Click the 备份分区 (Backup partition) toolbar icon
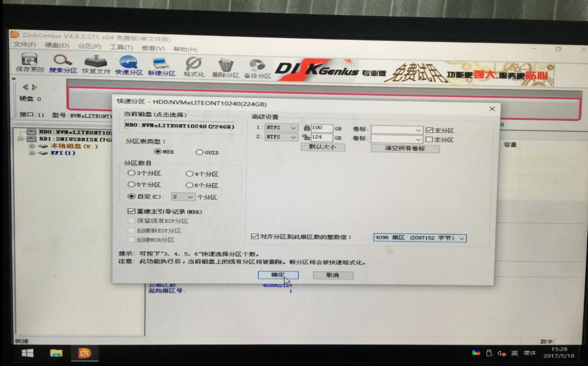The height and width of the screenshot is (366, 588). [257, 69]
